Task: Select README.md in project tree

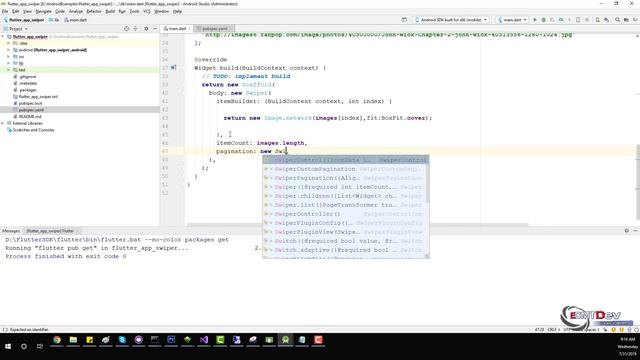Action: (30, 116)
